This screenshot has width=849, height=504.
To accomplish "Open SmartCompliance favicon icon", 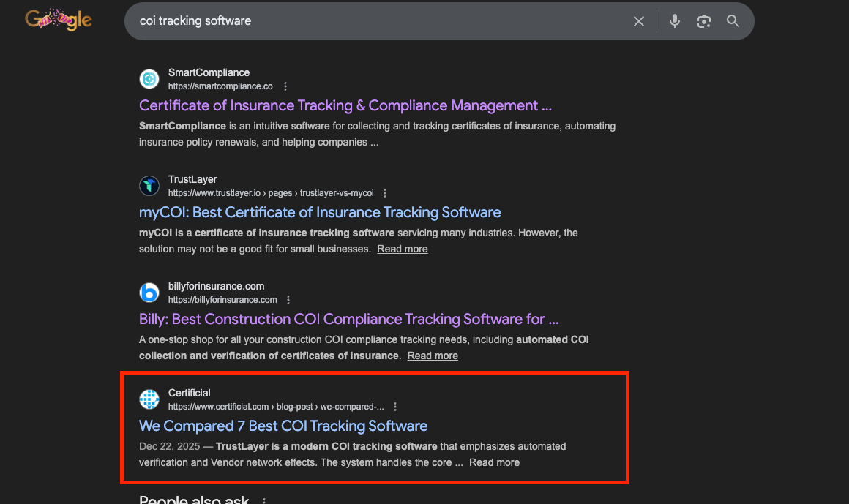I will [x=149, y=79].
